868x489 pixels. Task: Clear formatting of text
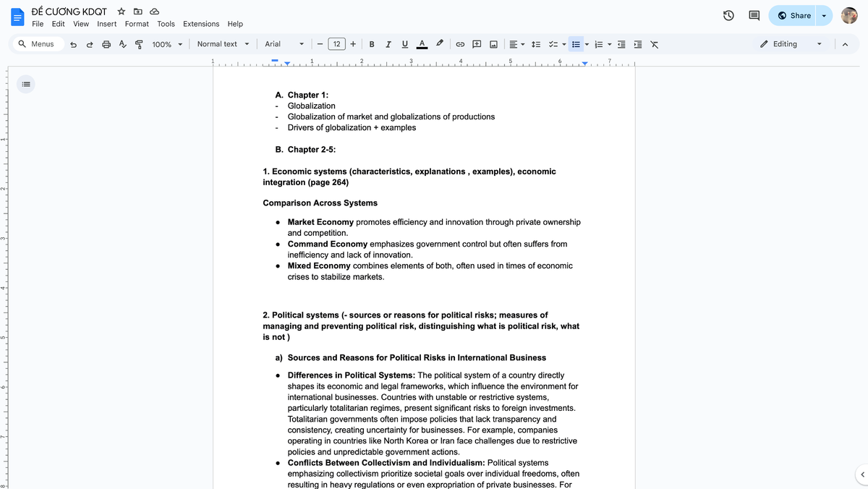tap(653, 43)
